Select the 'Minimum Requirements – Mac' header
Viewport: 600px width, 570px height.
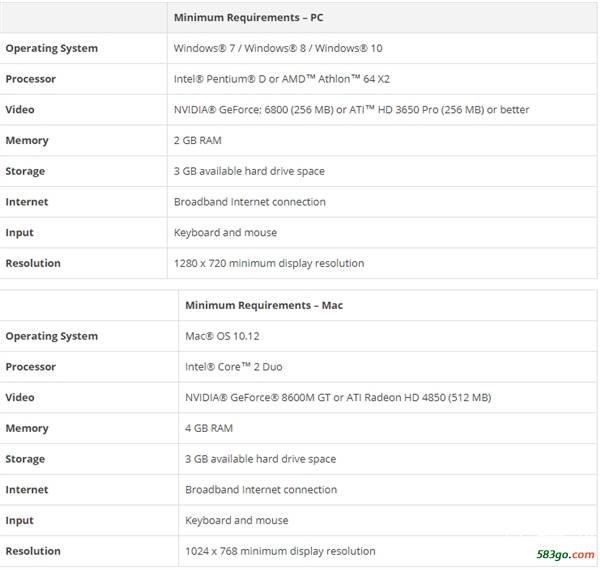(x=264, y=305)
